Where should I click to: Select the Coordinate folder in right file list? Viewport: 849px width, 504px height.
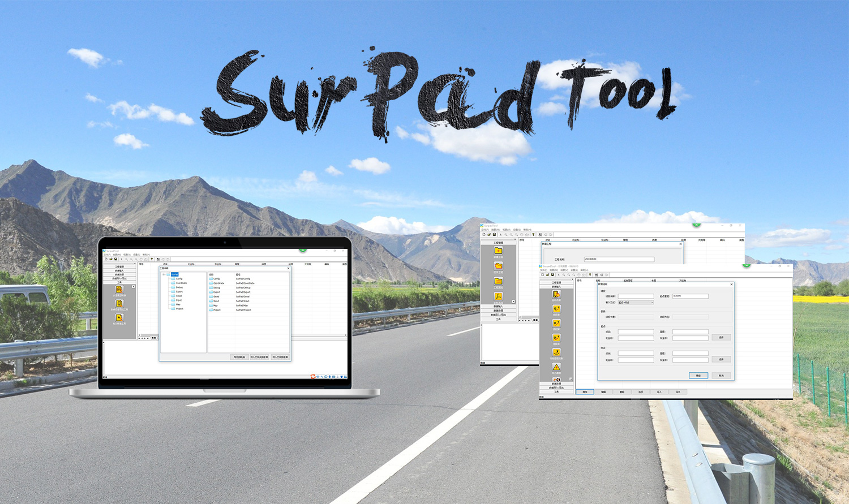[x=218, y=283]
